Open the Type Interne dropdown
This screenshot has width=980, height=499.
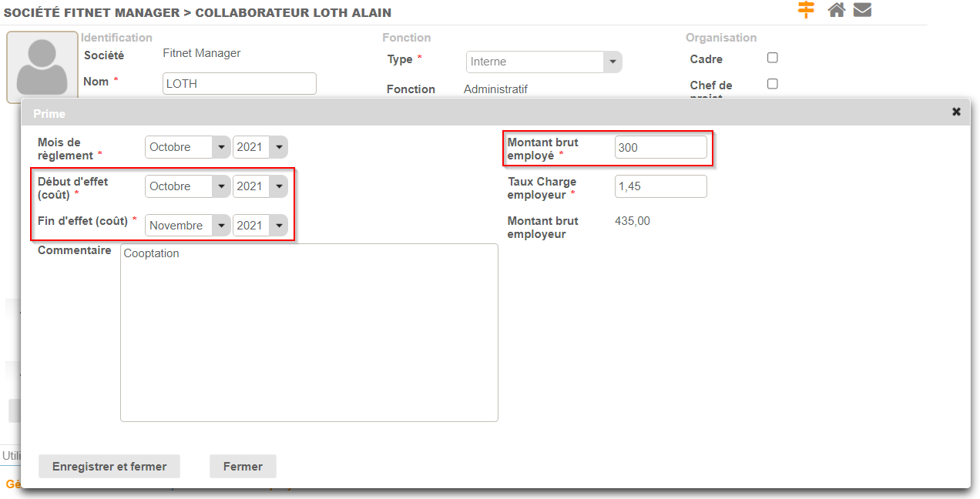click(x=544, y=62)
